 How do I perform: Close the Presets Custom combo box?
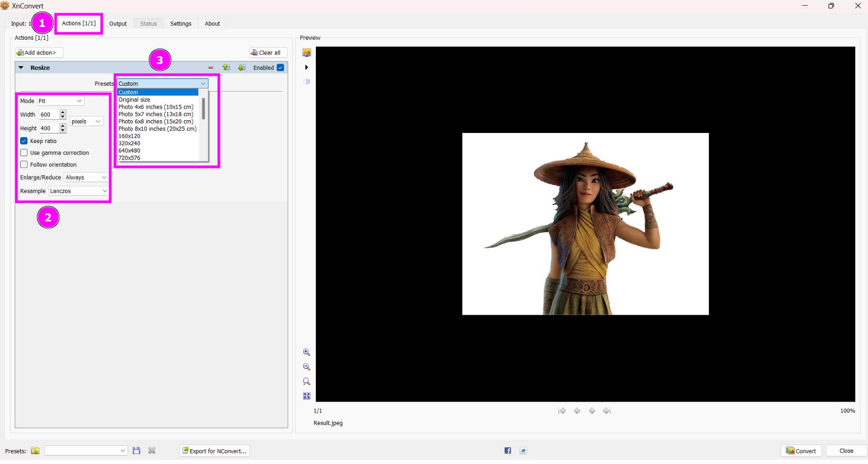[162, 84]
